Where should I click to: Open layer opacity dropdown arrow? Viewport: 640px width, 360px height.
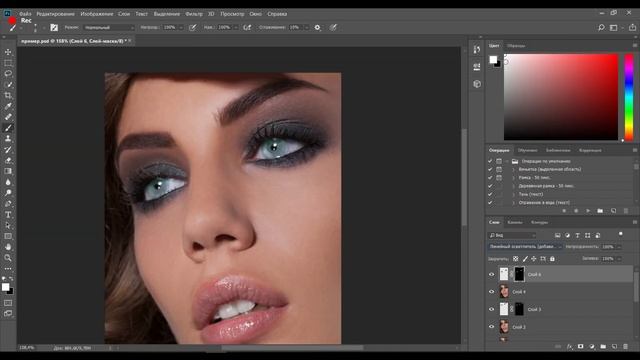[x=619, y=247]
